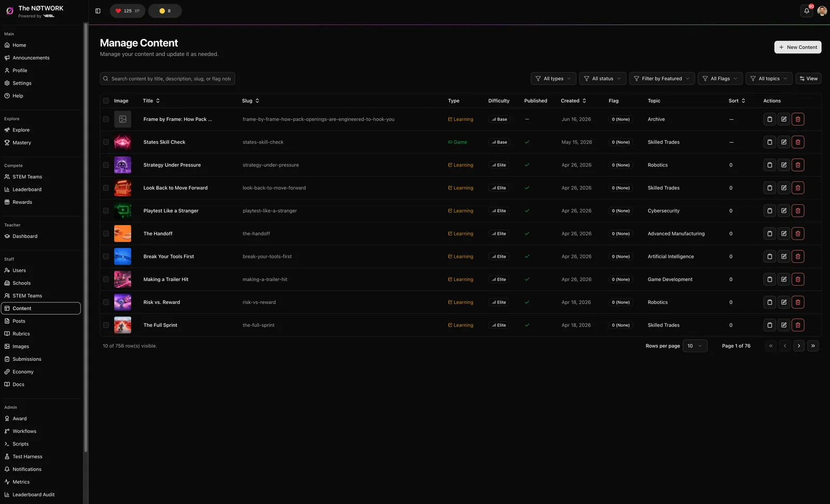Toggle the sidebar panel icon
Screen dimensions: 830x504
point(98,11)
